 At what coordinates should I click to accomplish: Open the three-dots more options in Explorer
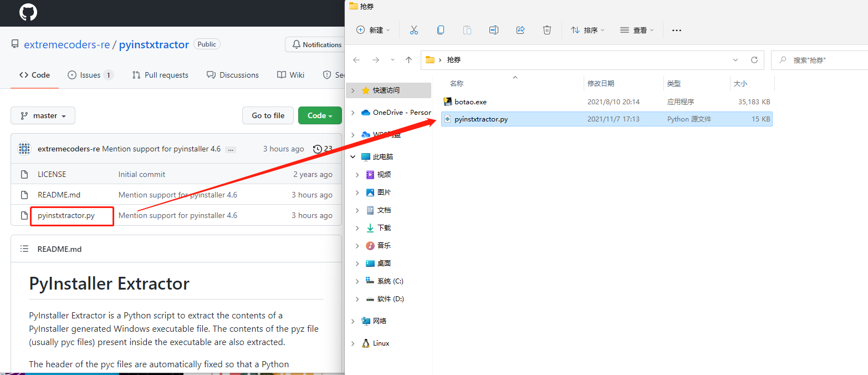coord(676,31)
